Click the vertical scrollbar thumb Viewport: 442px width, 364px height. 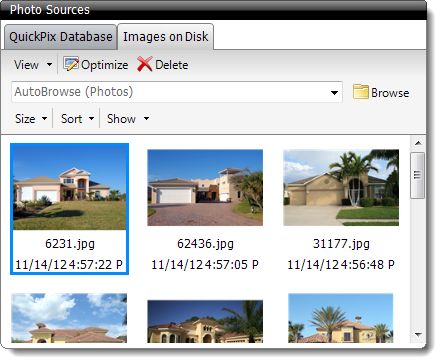coord(418,175)
